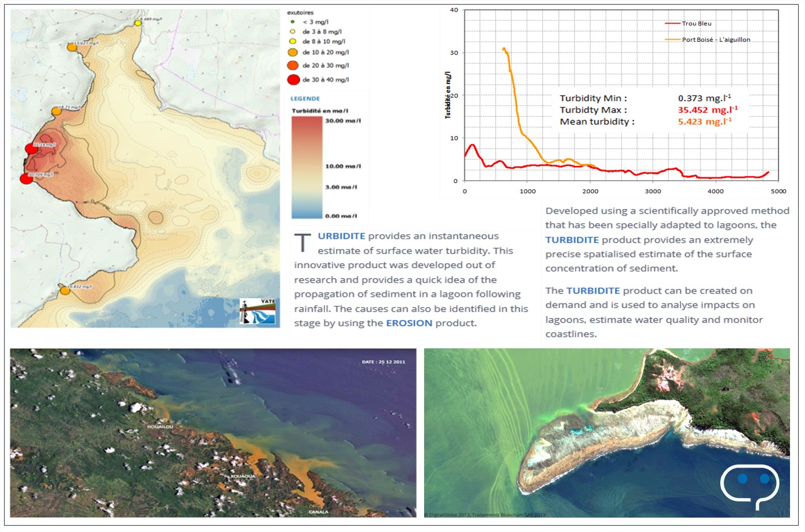The height and width of the screenshot is (532, 805).
Task: Click the y-axis value '30'
Action: [x=454, y=52]
